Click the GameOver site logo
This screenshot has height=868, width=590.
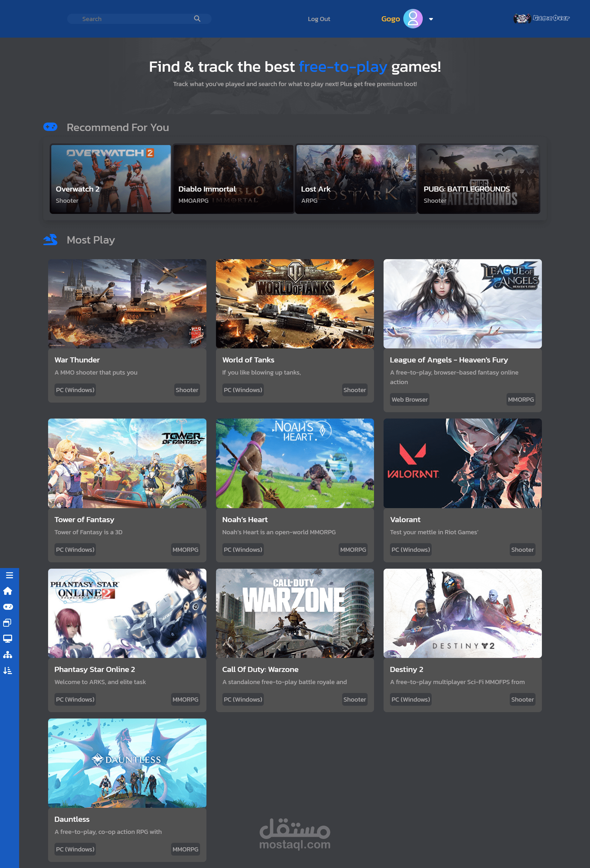coord(541,18)
